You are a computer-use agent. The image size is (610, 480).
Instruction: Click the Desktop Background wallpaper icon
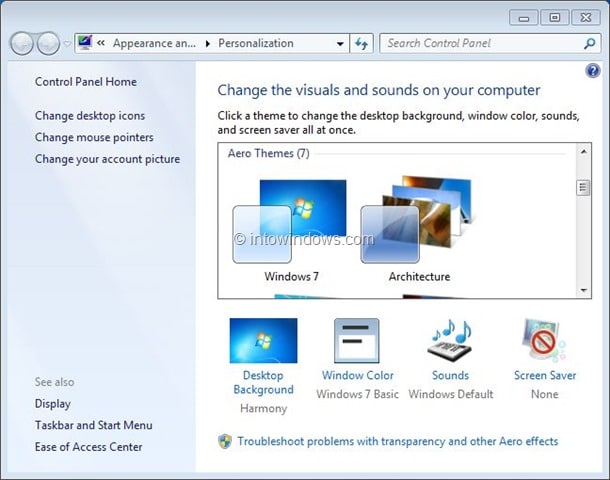[263, 341]
